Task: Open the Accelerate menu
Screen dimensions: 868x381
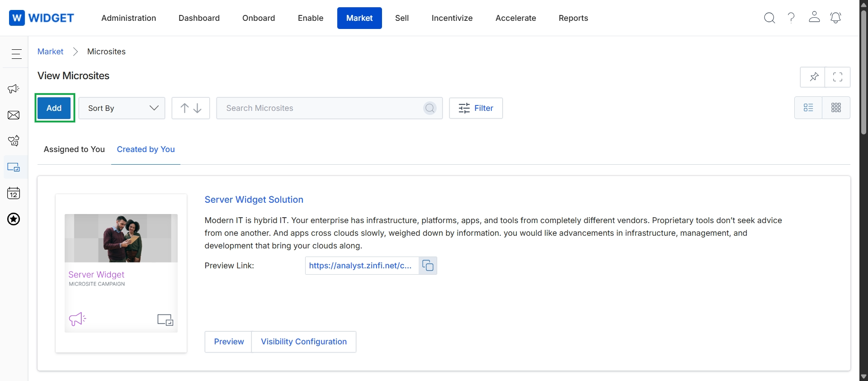Action: pyautogui.click(x=516, y=18)
